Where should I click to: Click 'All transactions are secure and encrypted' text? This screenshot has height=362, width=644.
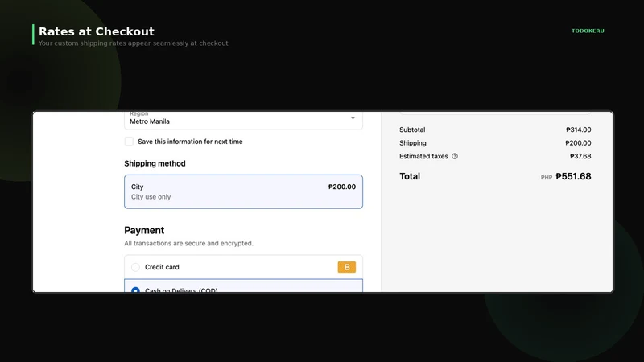coord(189,244)
